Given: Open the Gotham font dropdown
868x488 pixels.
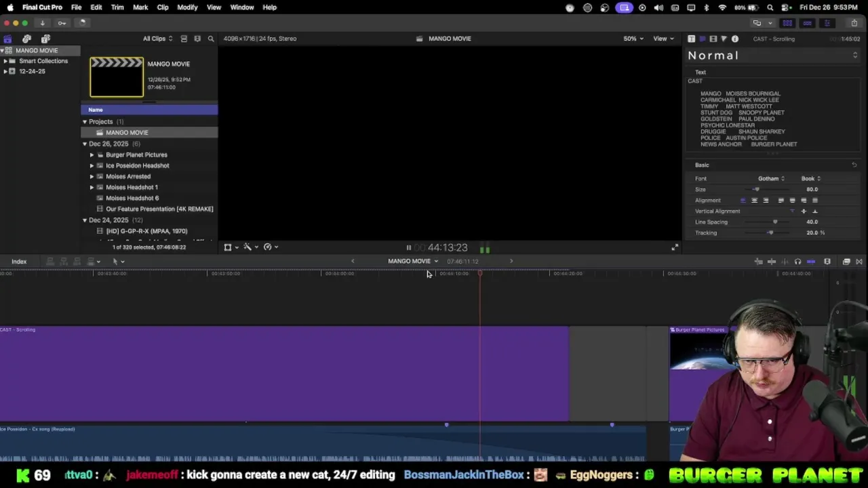Looking at the screenshot, I should point(771,179).
